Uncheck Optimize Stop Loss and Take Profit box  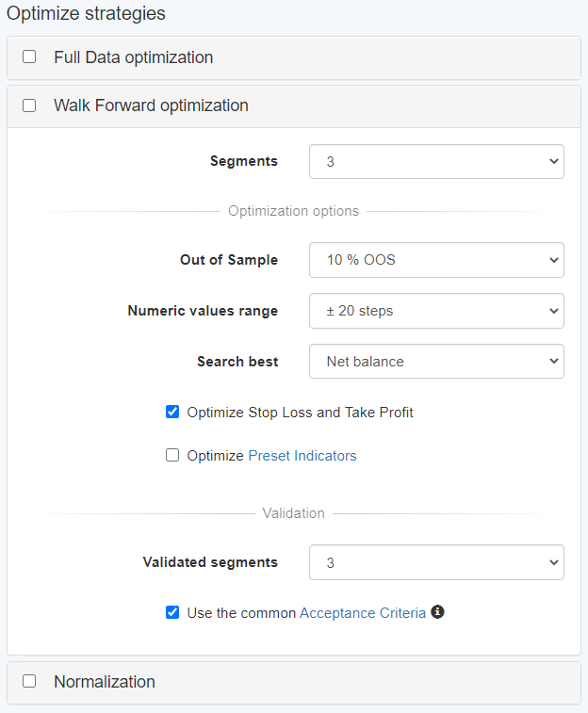[x=172, y=412]
